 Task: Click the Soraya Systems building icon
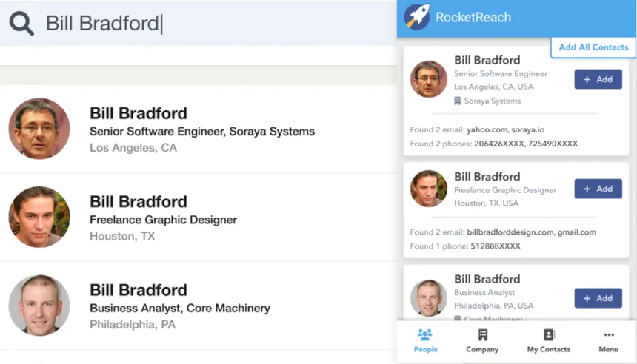coord(458,101)
